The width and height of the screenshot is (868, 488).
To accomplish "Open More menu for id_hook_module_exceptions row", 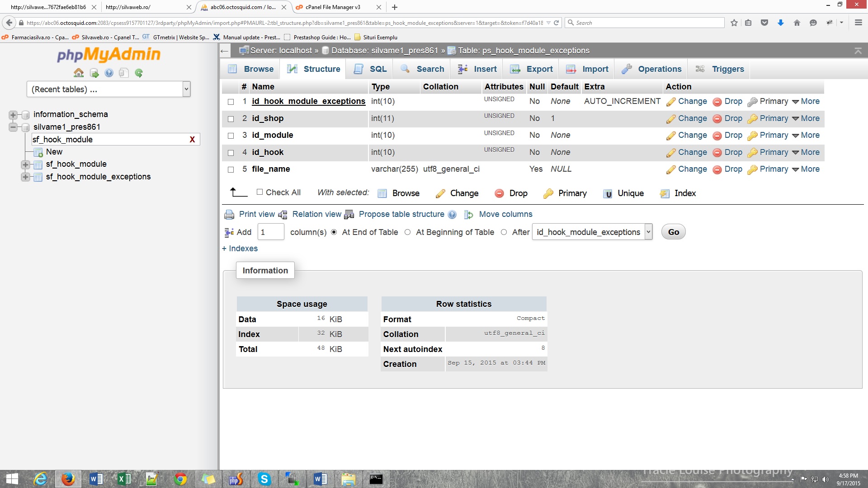I will click(806, 102).
